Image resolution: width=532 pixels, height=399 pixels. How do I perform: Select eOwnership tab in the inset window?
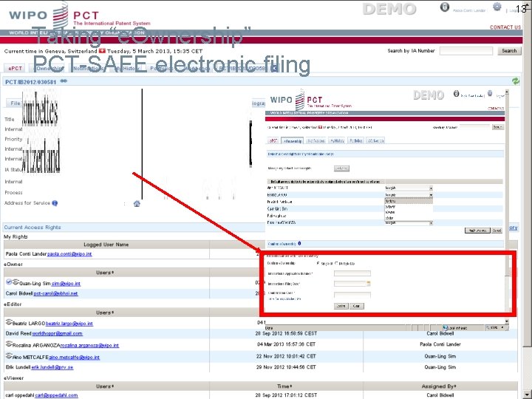[293, 141]
